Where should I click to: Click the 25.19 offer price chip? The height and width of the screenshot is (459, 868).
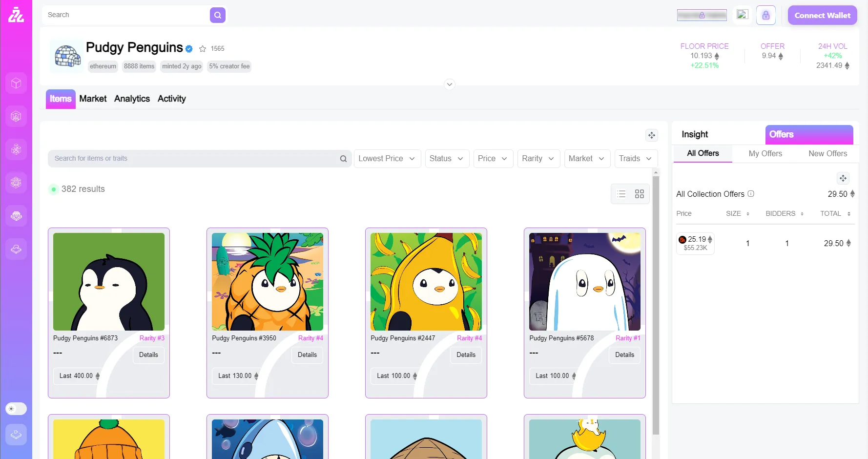(696, 243)
